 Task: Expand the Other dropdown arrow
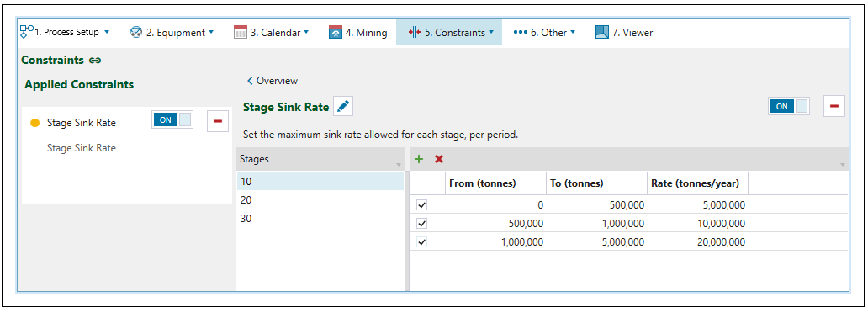tap(573, 33)
